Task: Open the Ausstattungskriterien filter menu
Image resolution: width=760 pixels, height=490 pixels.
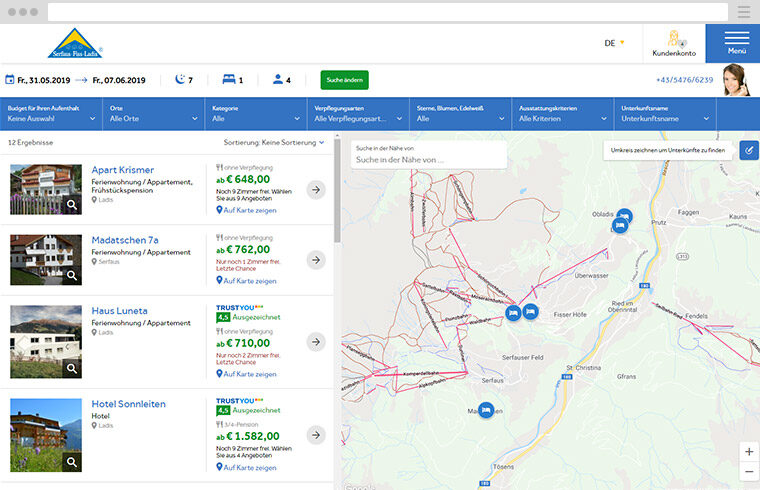Action: 564,113
